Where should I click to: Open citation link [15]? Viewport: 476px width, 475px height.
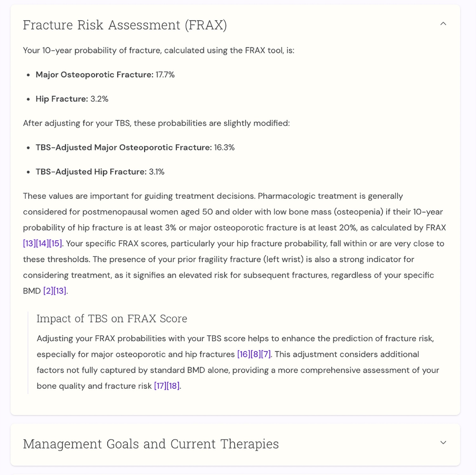56,244
